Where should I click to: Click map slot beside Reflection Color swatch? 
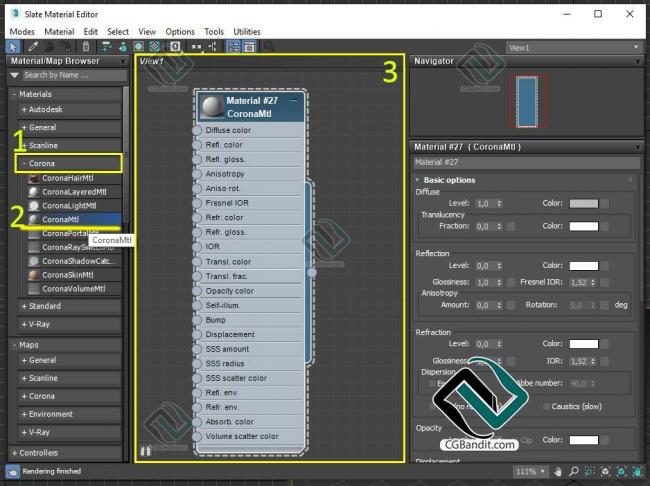pos(605,265)
